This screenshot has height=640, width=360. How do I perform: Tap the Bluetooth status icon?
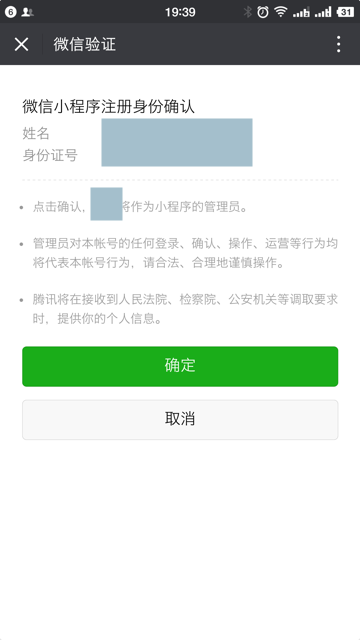pos(247,12)
